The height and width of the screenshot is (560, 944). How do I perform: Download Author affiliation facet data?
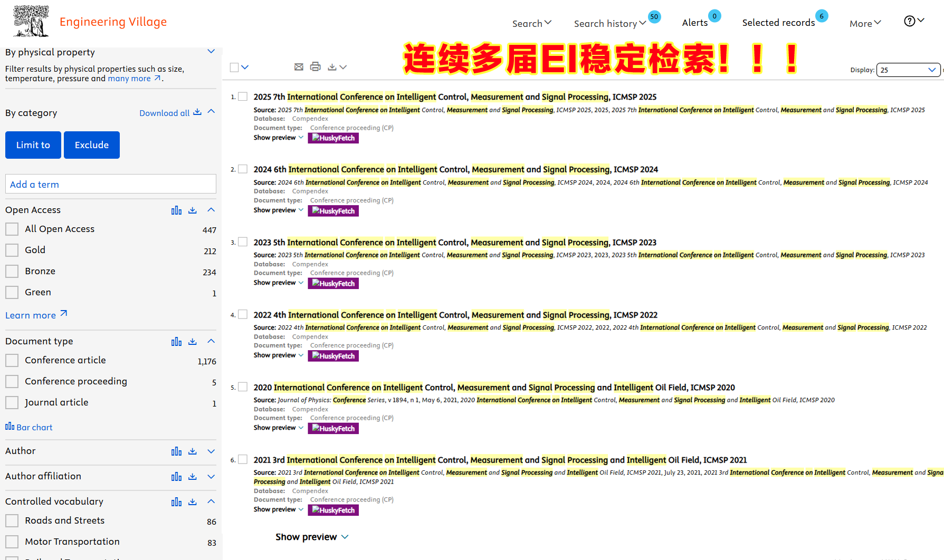pyautogui.click(x=193, y=477)
